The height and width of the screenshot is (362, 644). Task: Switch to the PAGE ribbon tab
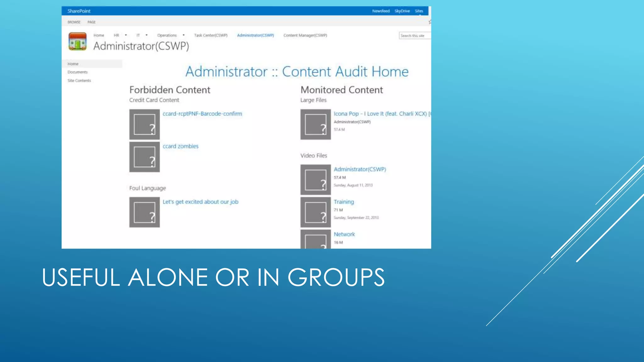92,22
